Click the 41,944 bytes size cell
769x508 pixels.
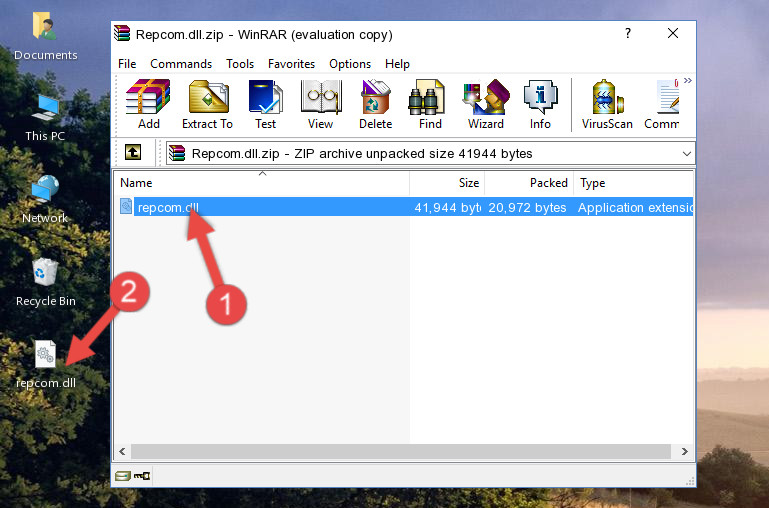click(447, 207)
